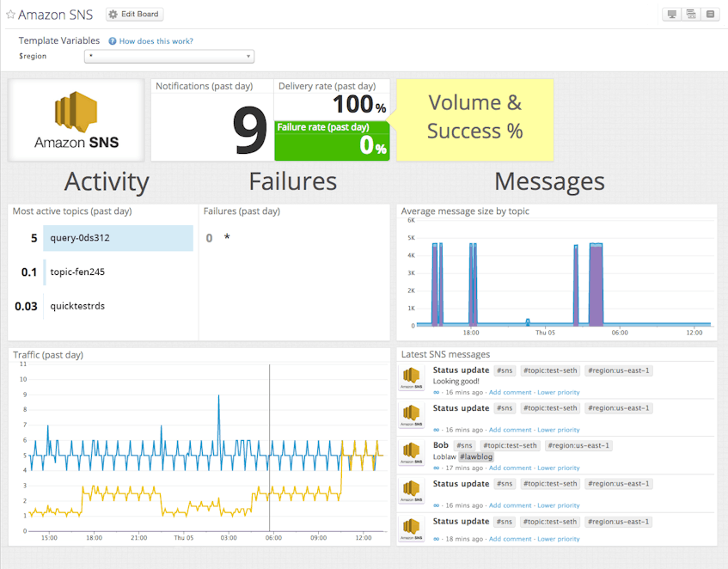This screenshot has height=569, width=728.
Task: Click the 'Looking good!' message text
Action: coord(456,382)
